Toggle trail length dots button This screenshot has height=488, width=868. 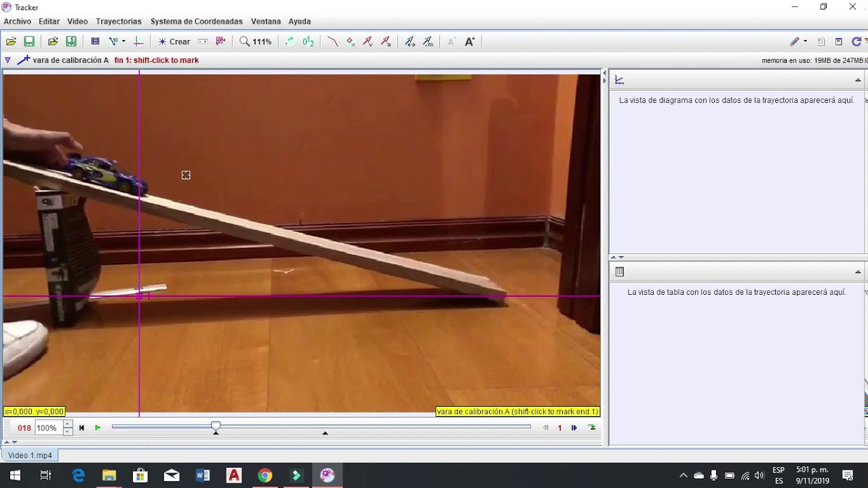coord(290,41)
